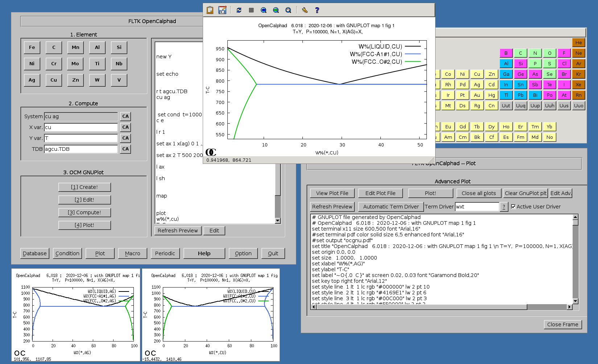This screenshot has height=364, width=598.
Task: Select the Fe element button
Action: pyautogui.click(x=32, y=47)
